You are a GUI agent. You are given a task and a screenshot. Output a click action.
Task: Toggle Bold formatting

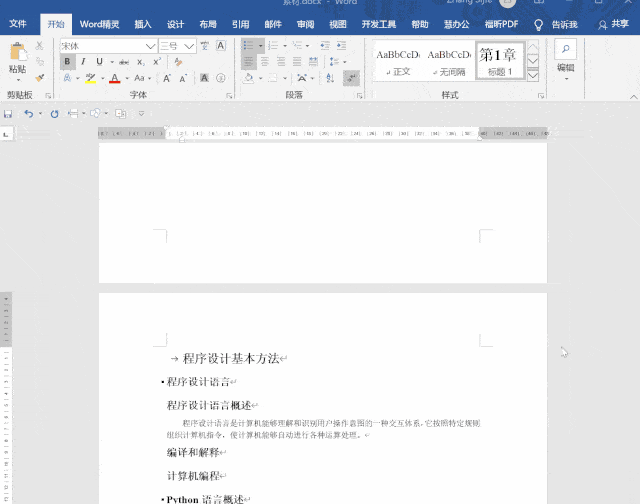[x=67, y=62]
